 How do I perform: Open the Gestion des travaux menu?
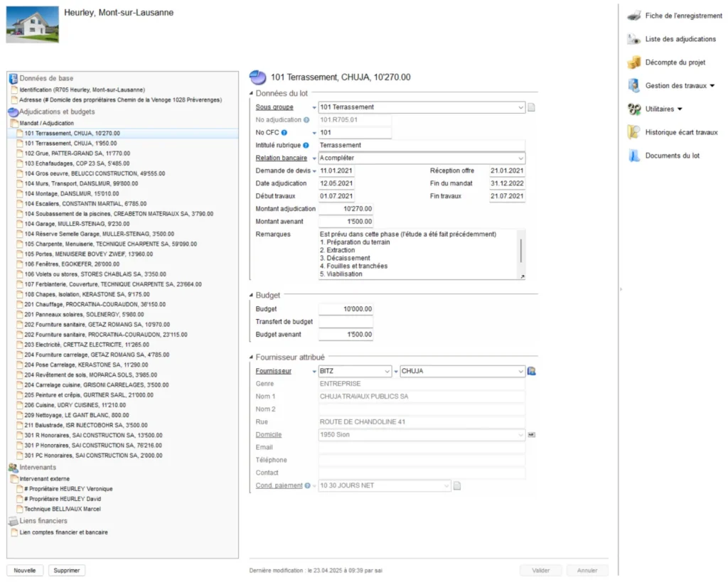tap(680, 86)
